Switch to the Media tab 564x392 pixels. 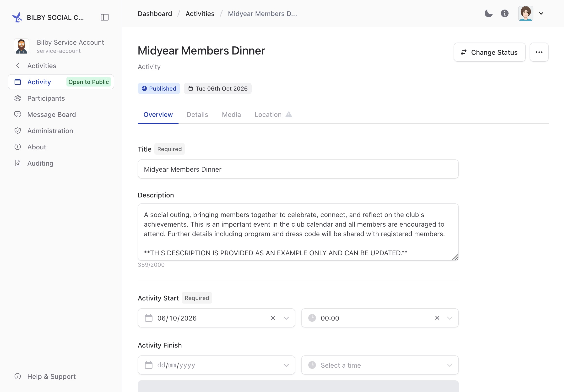[231, 114]
